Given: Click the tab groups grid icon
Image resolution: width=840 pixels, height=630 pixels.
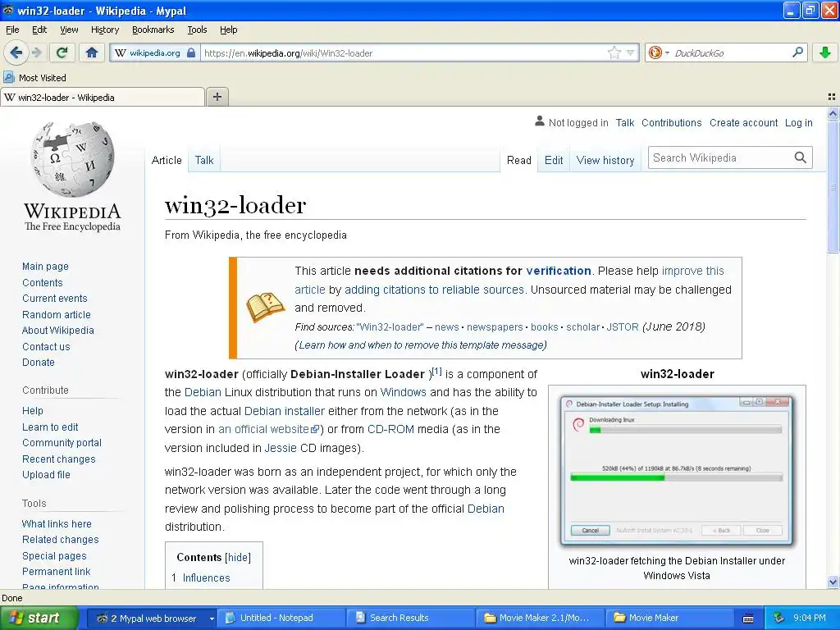Looking at the screenshot, I should click(832, 97).
